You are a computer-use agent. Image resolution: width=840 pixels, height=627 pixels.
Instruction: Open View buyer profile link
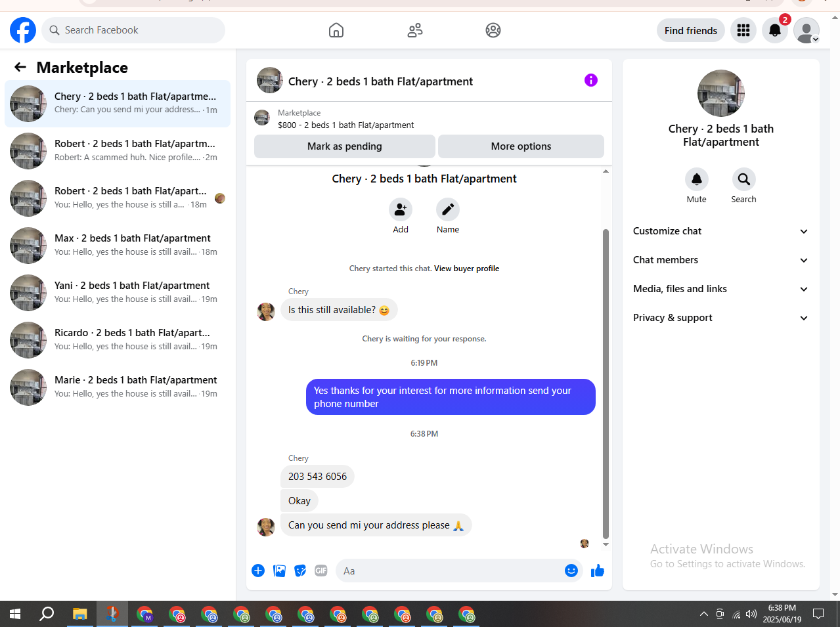pyautogui.click(x=466, y=269)
